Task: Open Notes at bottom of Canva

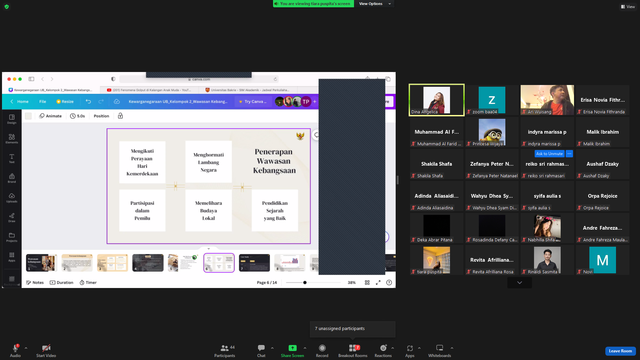Action: (35, 282)
